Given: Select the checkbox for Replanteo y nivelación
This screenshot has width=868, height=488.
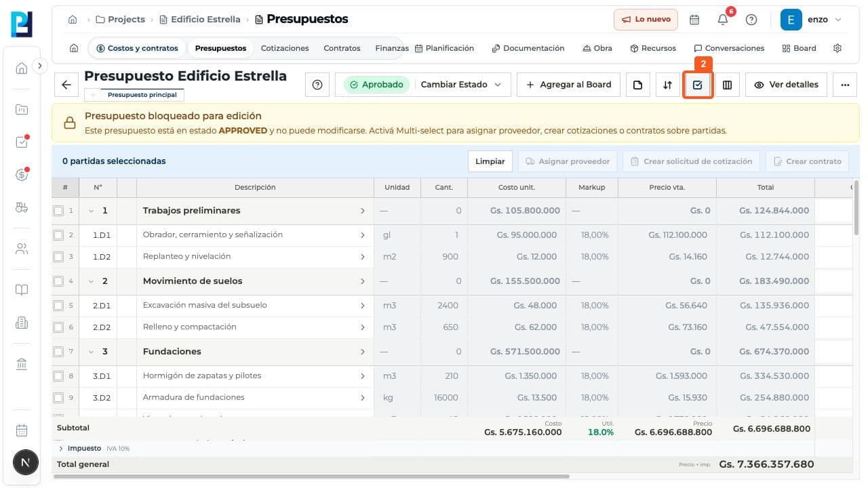Looking at the screenshot, I should click(58, 257).
